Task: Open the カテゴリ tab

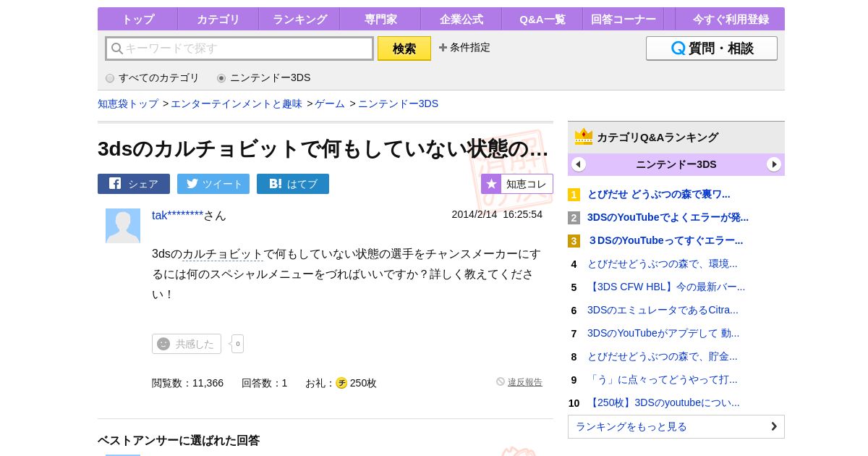Action: click(218, 20)
